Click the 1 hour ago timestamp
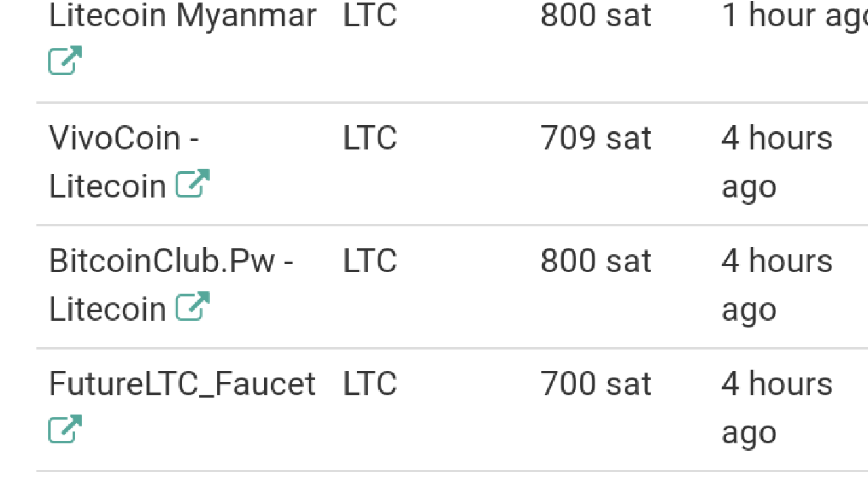The height and width of the screenshot is (488, 868). tap(793, 16)
